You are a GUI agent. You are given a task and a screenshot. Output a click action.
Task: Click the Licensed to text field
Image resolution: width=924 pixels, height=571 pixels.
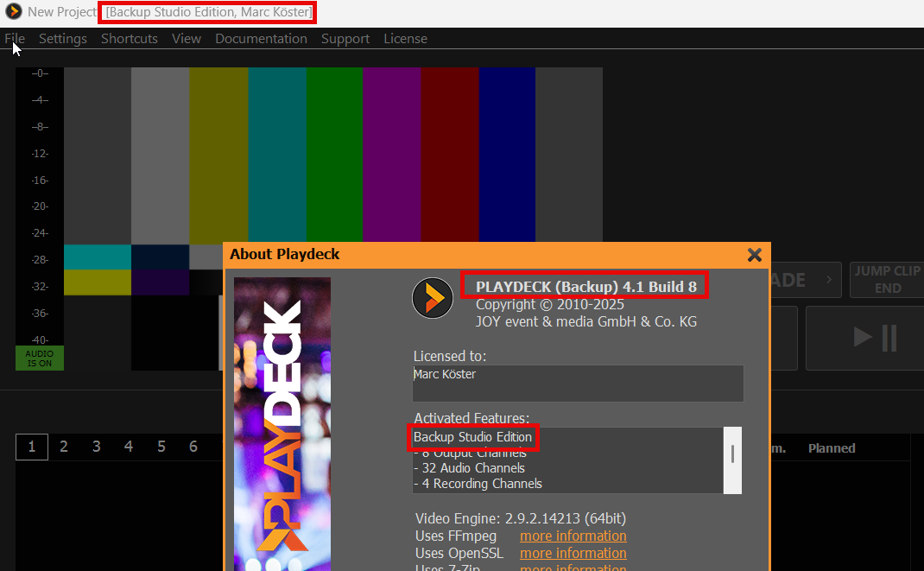click(x=578, y=383)
